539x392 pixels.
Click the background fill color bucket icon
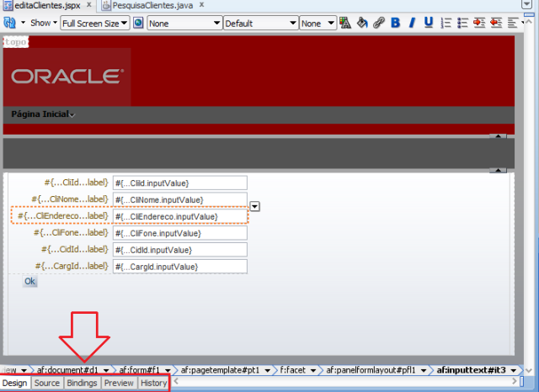coord(362,23)
